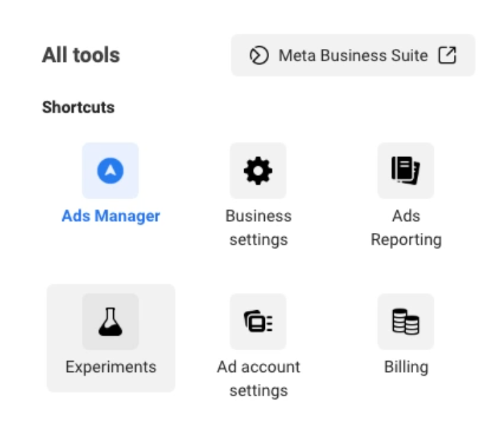
Task: Open Ads Reporting documents icon
Action: tap(406, 171)
